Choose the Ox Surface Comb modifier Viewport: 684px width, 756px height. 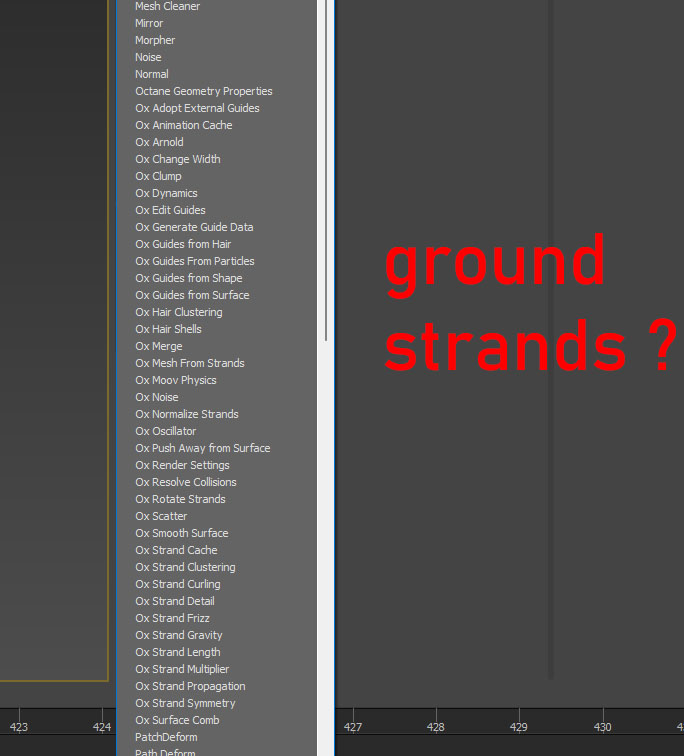point(177,720)
